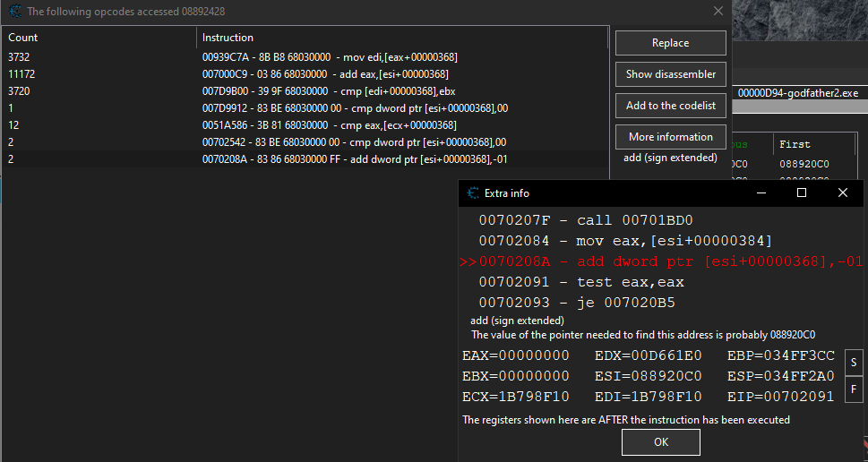Click the S button beside the registers
Image resolution: width=868 pixels, height=462 pixels.
pos(854,363)
